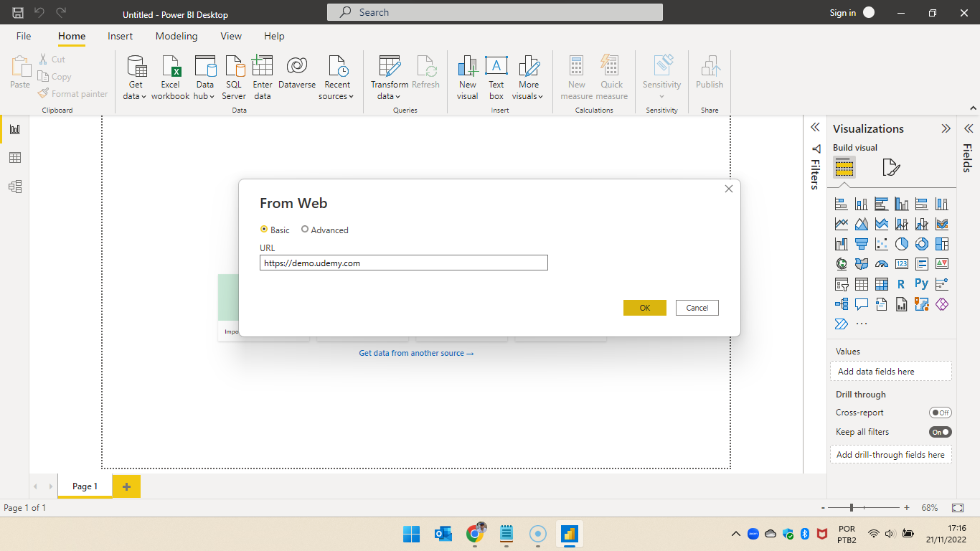Choose the Key influencers visual
The height and width of the screenshot is (551, 980).
[x=942, y=285]
